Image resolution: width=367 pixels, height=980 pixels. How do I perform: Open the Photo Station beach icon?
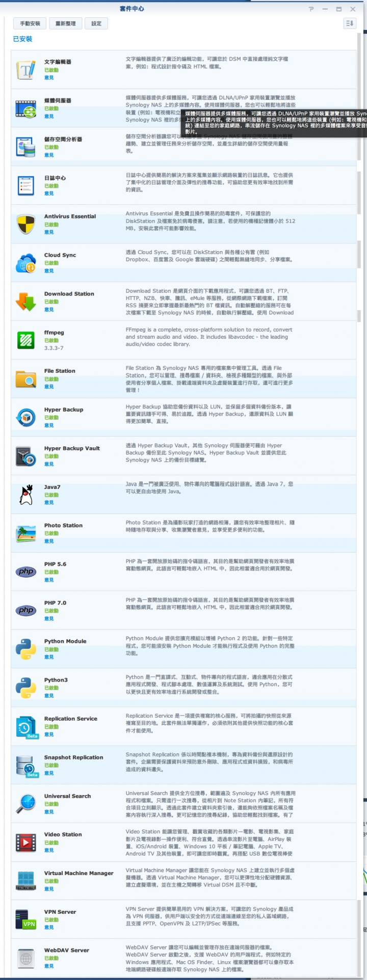pyautogui.click(x=25, y=533)
